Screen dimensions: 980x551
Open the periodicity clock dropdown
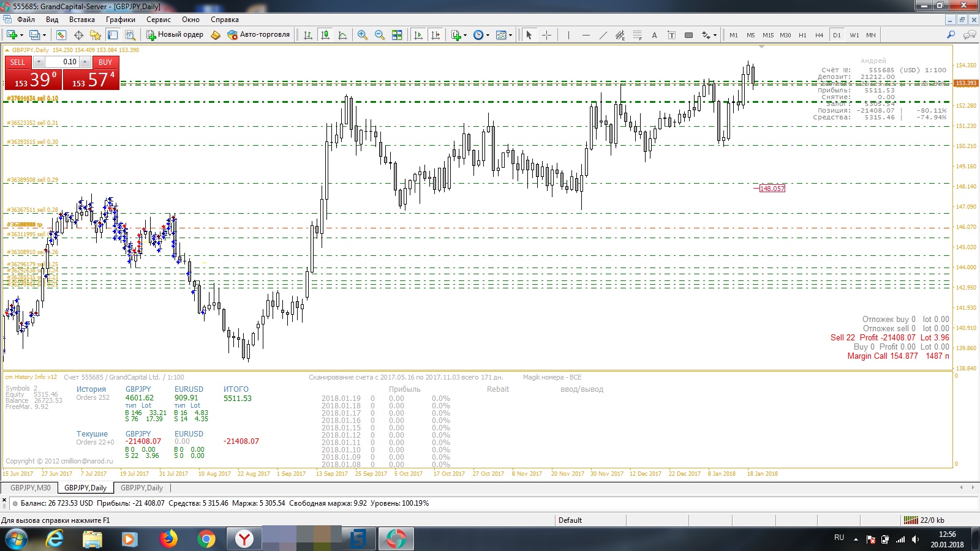[x=488, y=35]
